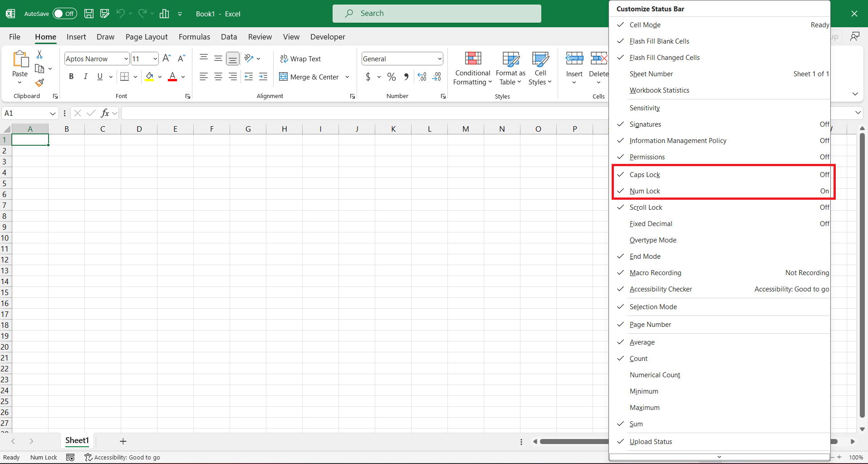
Task: Open the font name dropdown Aptos Narrow
Action: tap(126, 59)
